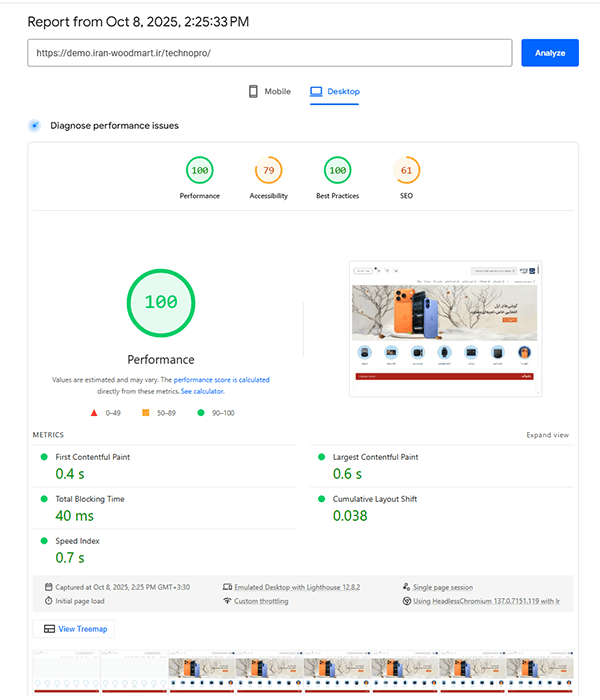Click the stopwatch icon beside Initial page load
Screen dimensions: 600x700
pos(49,601)
